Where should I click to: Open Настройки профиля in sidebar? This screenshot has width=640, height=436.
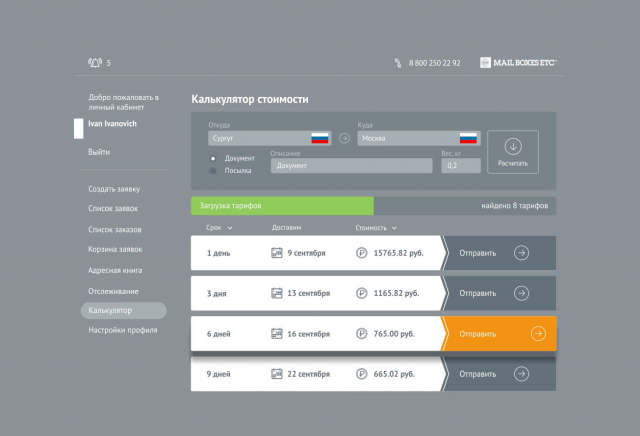(122, 330)
